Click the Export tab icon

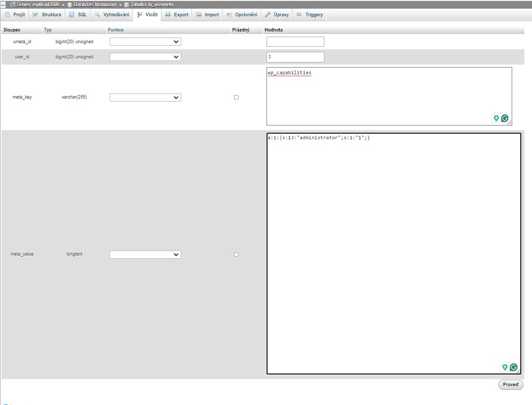pos(168,15)
